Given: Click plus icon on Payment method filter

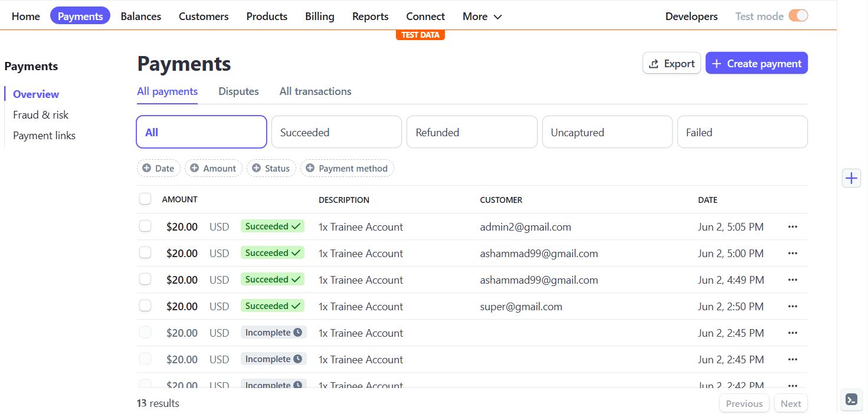Looking at the screenshot, I should pos(310,168).
